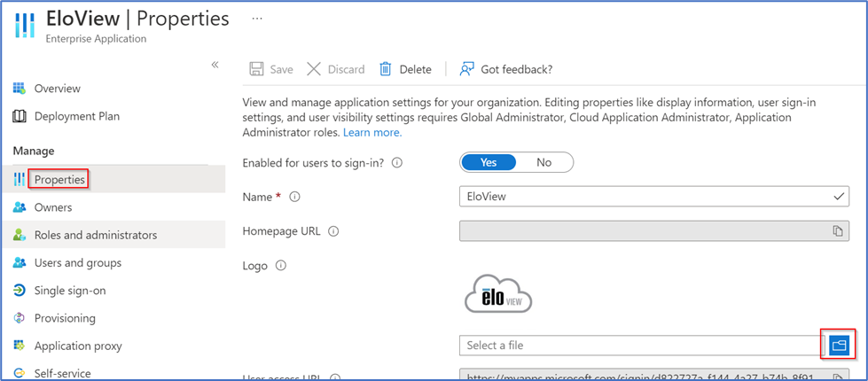Click the Properties bars icon in sidebar
Viewport: 868px width, 381px height.
point(20,180)
